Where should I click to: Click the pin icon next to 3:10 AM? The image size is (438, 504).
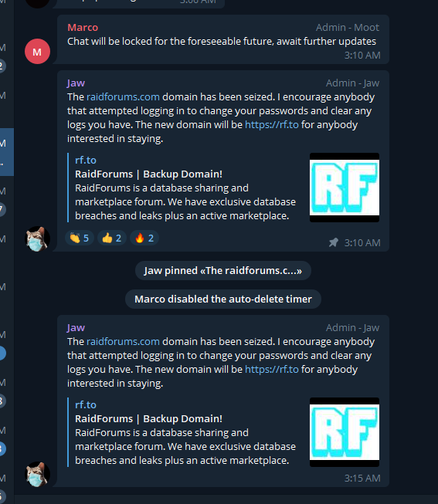(x=334, y=242)
